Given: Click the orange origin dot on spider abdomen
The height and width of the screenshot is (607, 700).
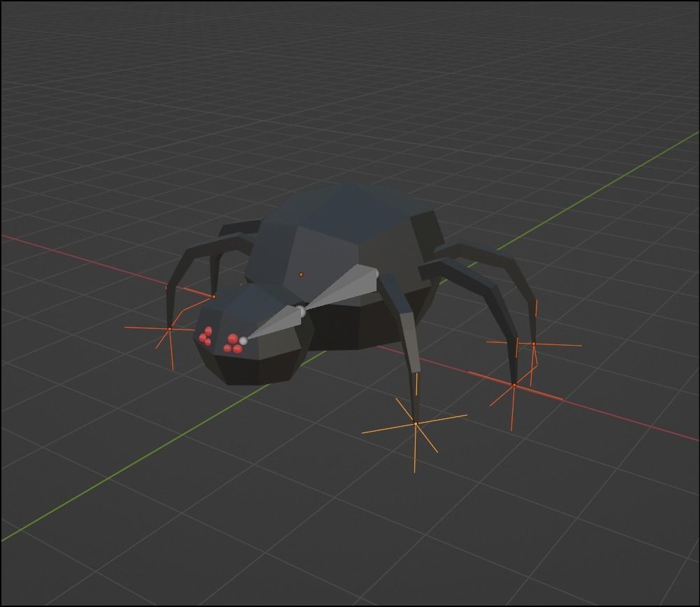Looking at the screenshot, I should click(x=301, y=275).
